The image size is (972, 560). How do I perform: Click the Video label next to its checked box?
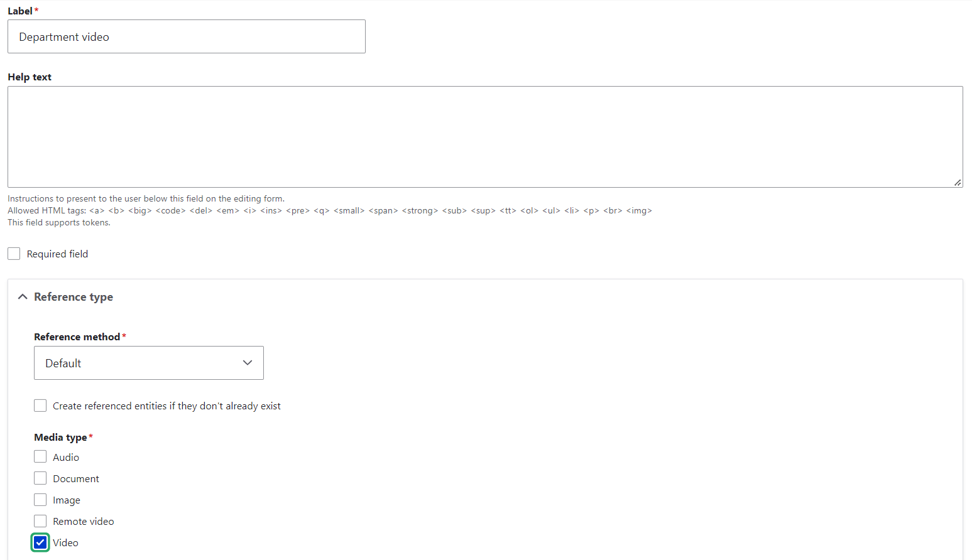point(65,542)
